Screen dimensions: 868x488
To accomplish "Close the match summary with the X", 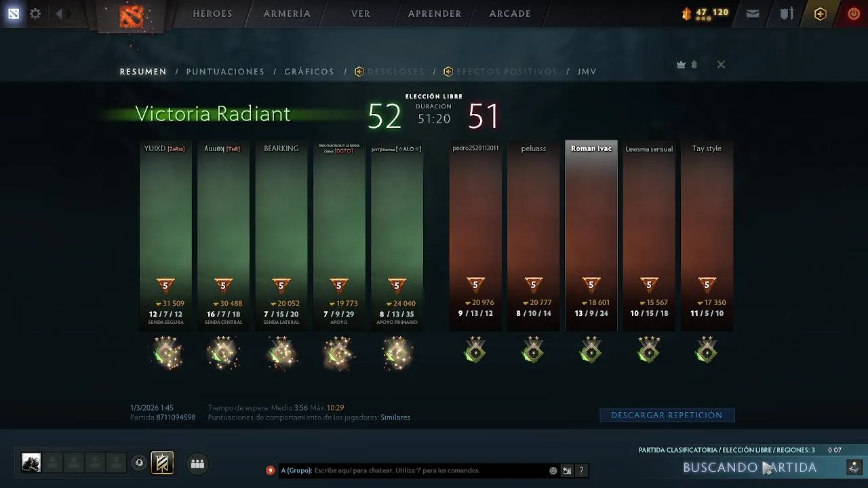I will (x=721, y=64).
